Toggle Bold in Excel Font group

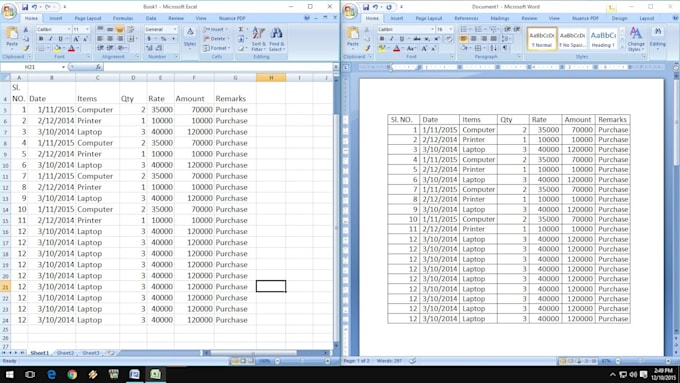(x=41, y=39)
